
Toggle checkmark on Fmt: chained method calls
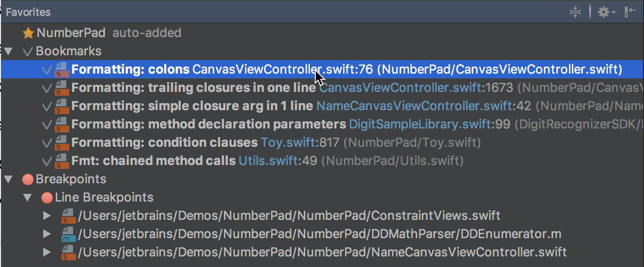tap(47, 161)
